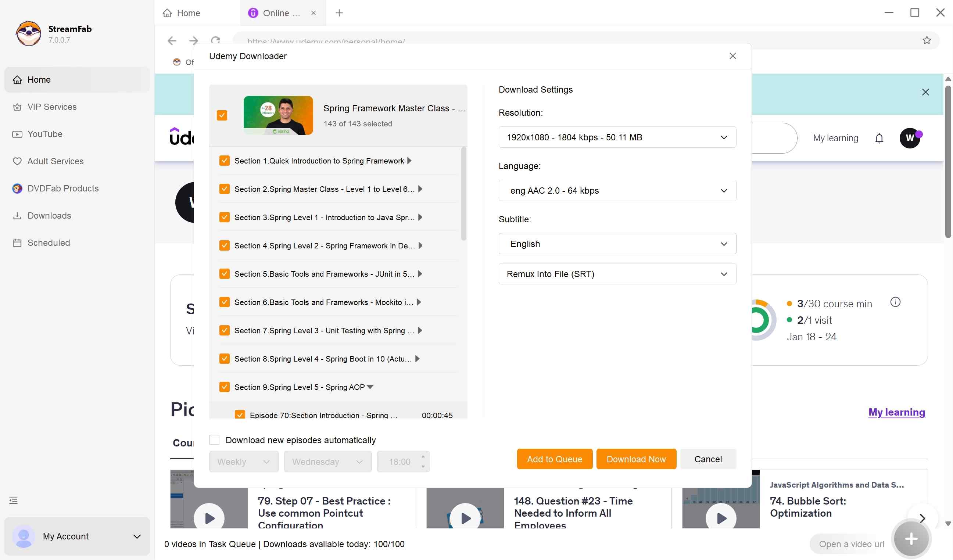Open DVDFab Products from the sidebar
This screenshot has width=953, height=560.
point(62,188)
